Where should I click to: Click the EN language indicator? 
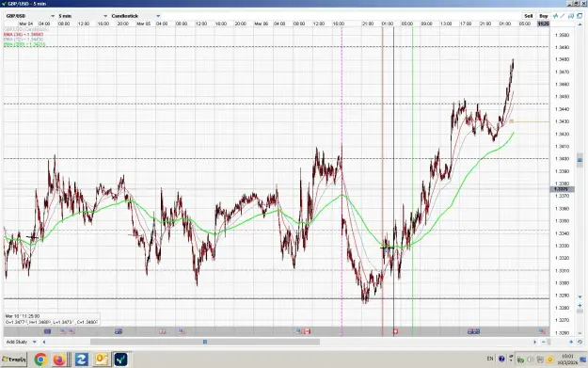[x=490, y=359]
